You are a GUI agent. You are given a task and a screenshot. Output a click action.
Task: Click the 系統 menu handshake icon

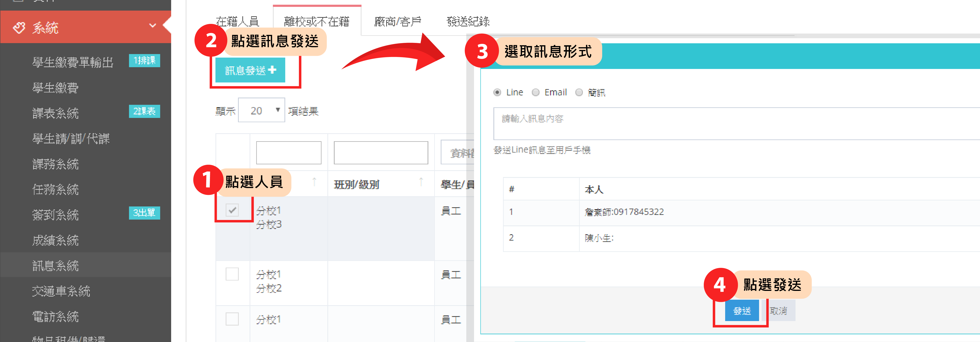19,27
